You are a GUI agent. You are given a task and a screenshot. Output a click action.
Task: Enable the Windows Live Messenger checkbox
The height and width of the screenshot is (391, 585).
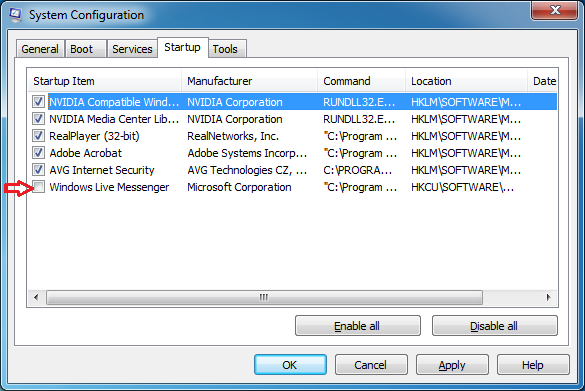38,187
